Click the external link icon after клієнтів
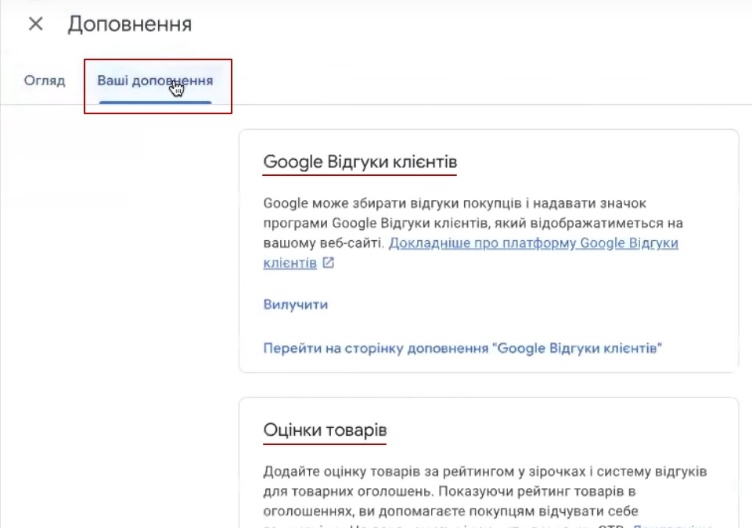The height and width of the screenshot is (528, 752). point(328,264)
